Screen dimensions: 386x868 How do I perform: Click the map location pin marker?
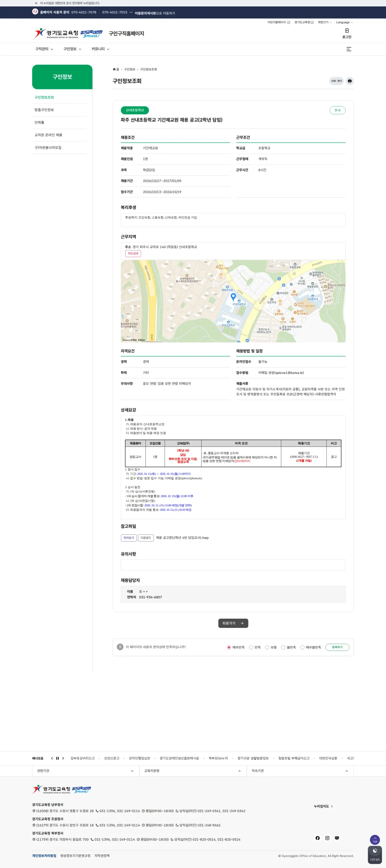point(233,296)
